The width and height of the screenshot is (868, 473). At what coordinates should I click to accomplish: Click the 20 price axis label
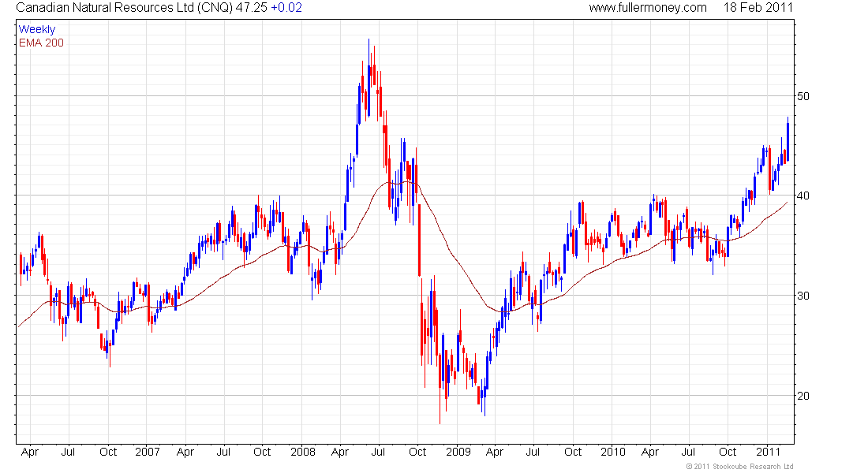(803, 396)
